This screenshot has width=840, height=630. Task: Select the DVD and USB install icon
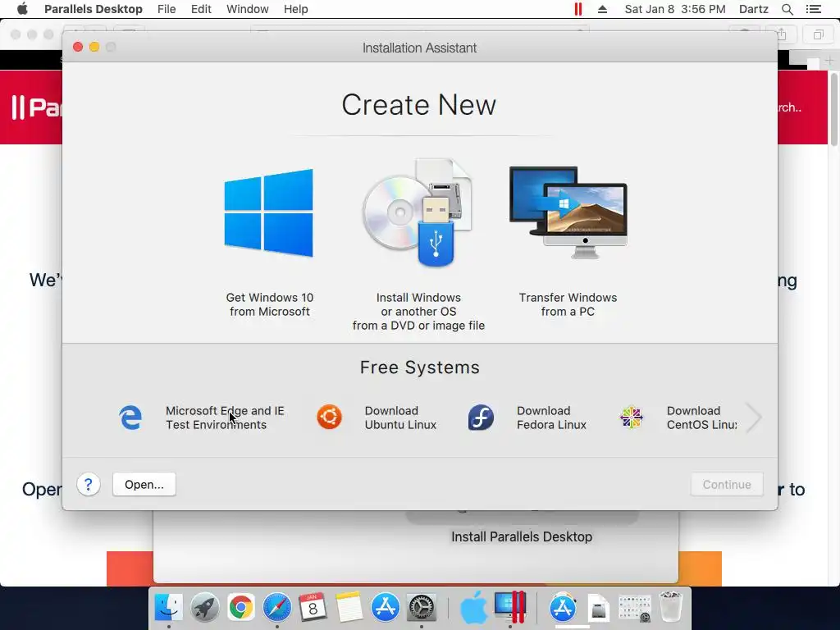pyautogui.click(x=418, y=212)
